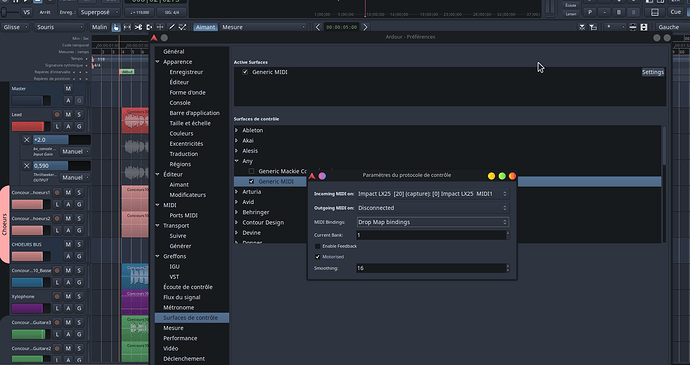Close the +2.0 Input Gain automation lane
Image resolution: width=690 pixels, height=365 pixels.
point(26,140)
